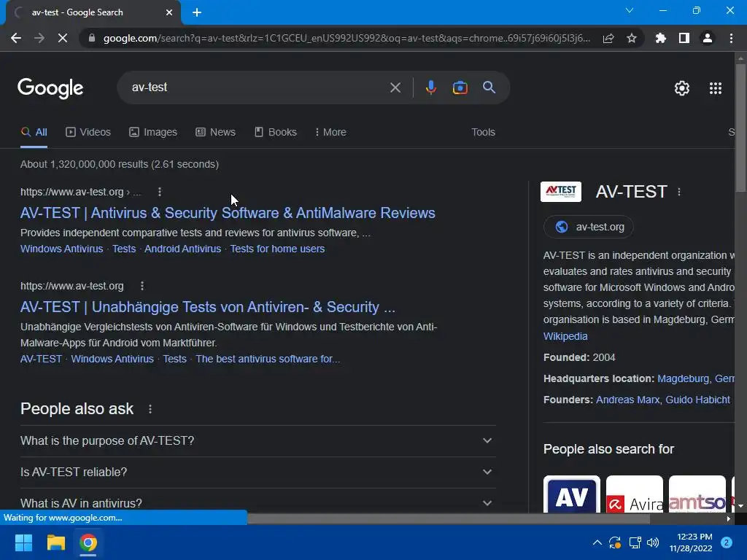The height and width of the screenshot is (560, 747).
Task: Click the address bar URL
Action: [x=347, y=38]
